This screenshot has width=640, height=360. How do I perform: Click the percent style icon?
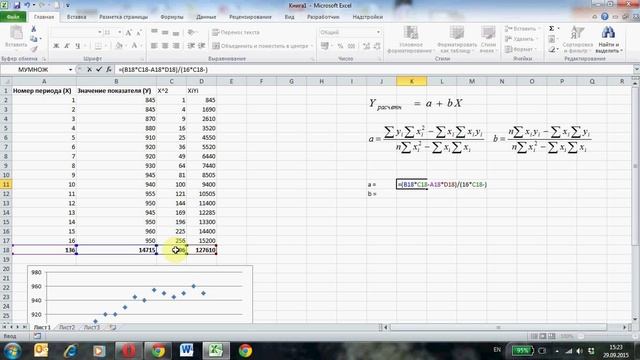pyautogui.click(x=340, y=46)
